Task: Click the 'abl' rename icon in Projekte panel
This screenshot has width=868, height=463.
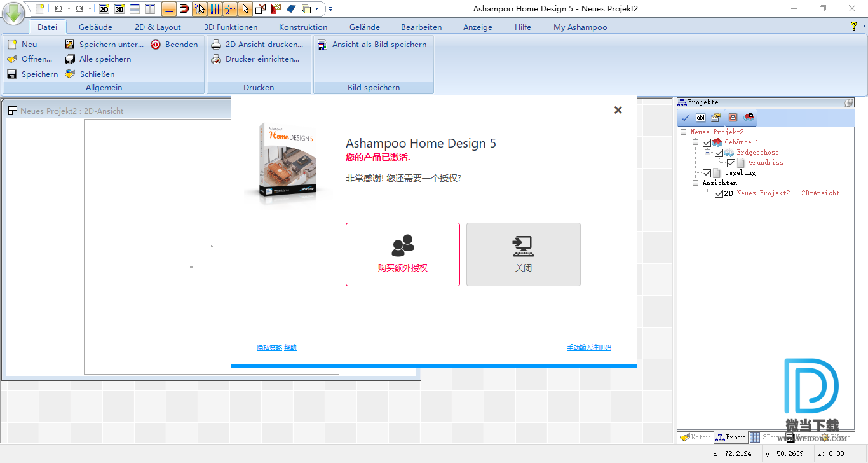Action: pyautogui.click(x=701, y=118)
